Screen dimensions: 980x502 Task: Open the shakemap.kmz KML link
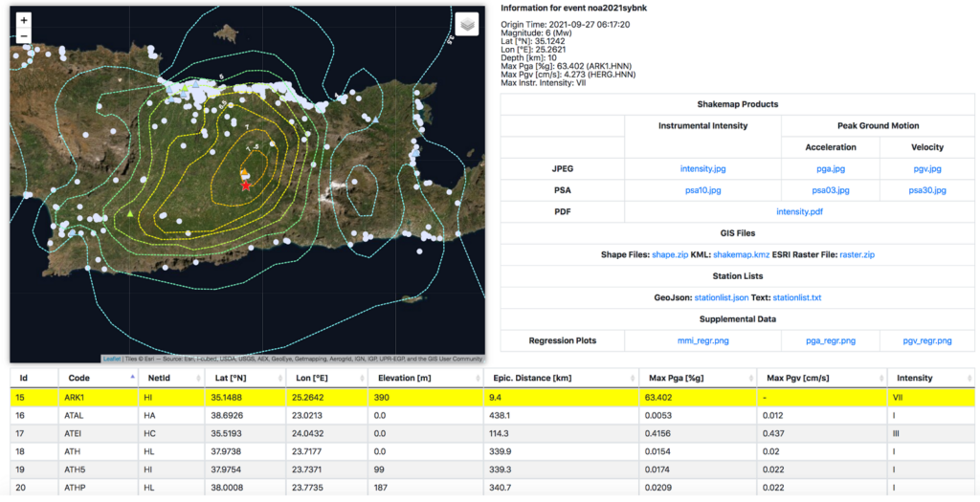(x=740, y=255)
